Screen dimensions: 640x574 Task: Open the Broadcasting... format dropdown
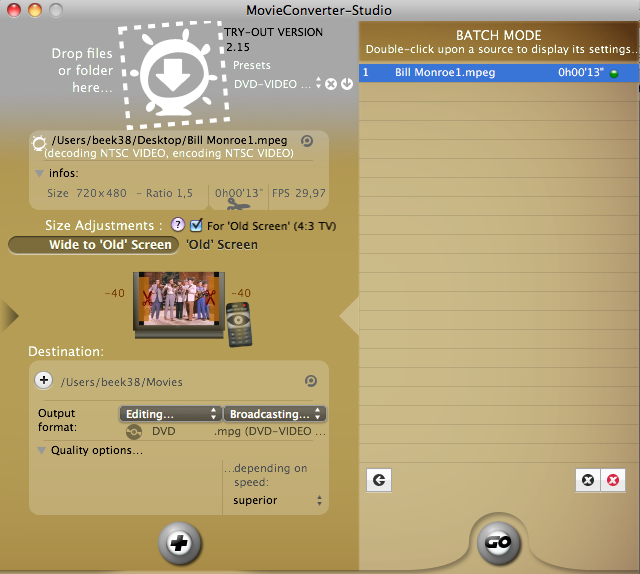[275, 414]
